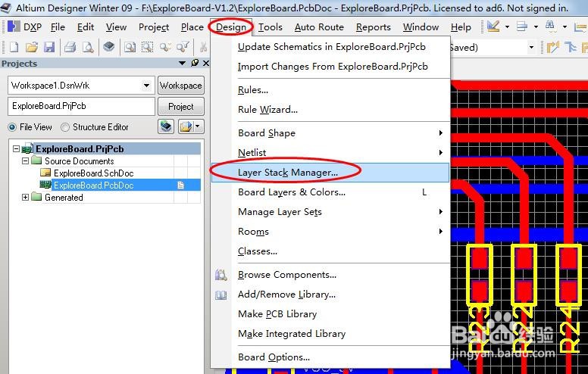Open the Devices view icon
Screen dimensions: 588x374
109,47
